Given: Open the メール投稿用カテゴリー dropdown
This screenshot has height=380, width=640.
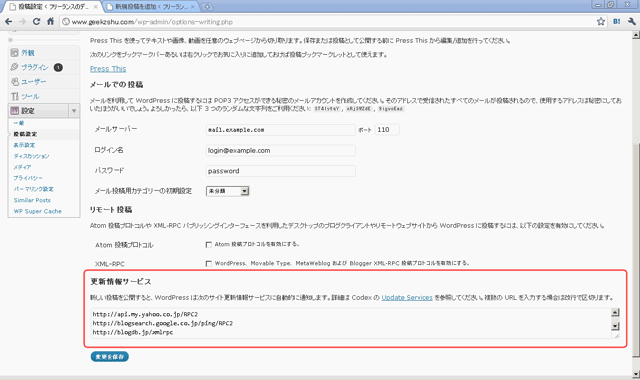Looking at the screenshot, I should [227, 191].
